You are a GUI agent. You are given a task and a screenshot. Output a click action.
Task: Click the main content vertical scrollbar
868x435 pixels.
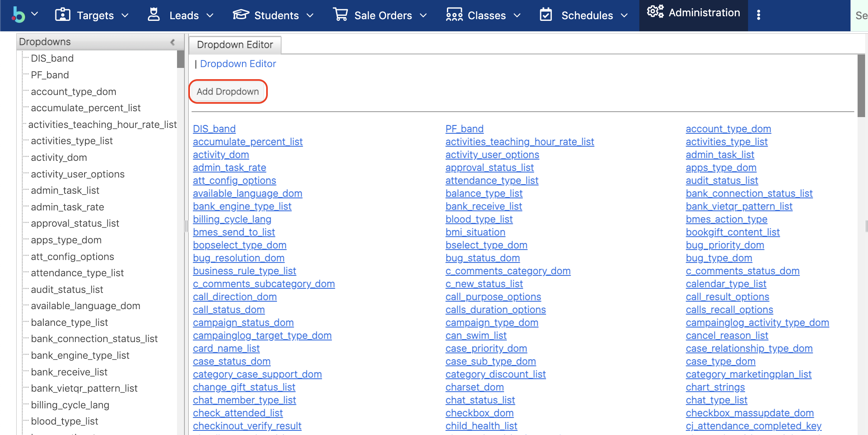pos(861,83)
